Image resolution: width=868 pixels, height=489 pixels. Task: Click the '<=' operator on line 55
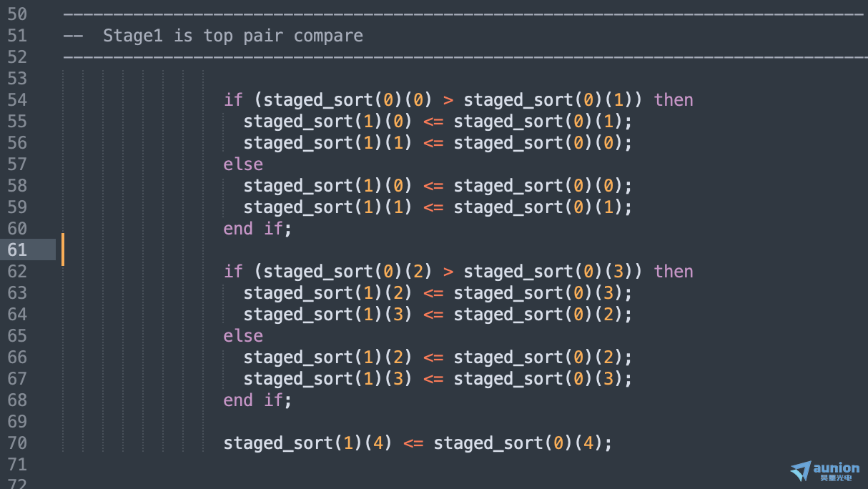(x=433, y=121)
